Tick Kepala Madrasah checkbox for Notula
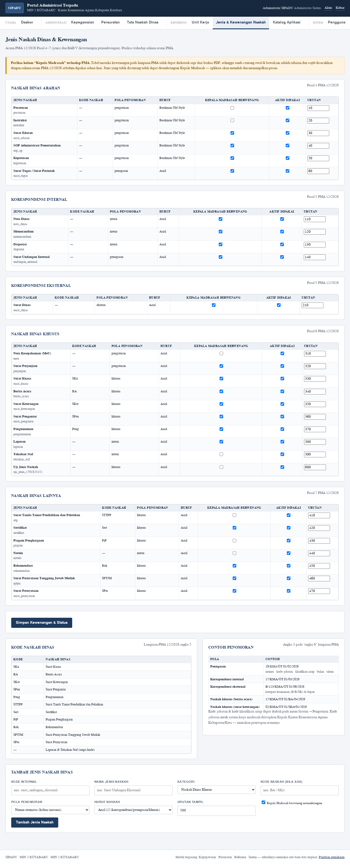 234,553
